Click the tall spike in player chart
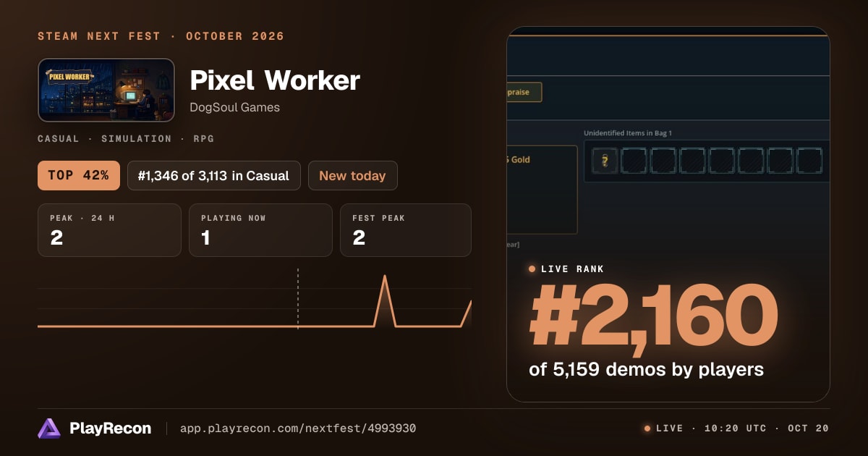868x456 pixels. pos(385,300)
